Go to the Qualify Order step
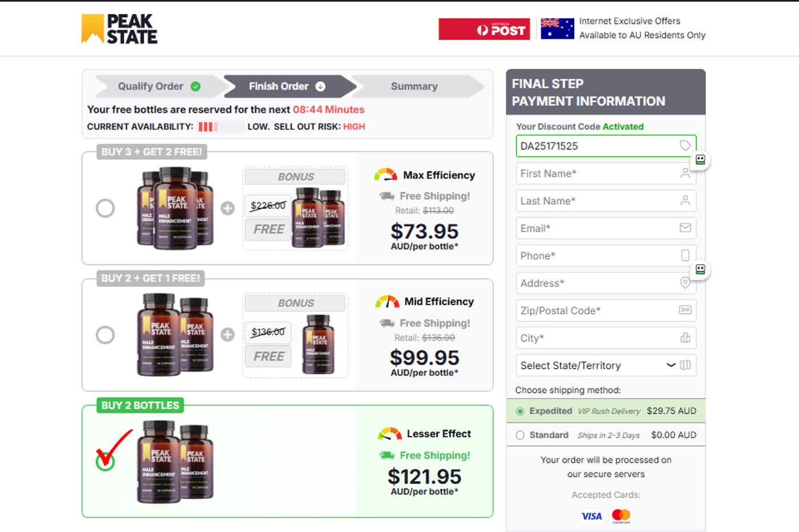 point(159,86)
